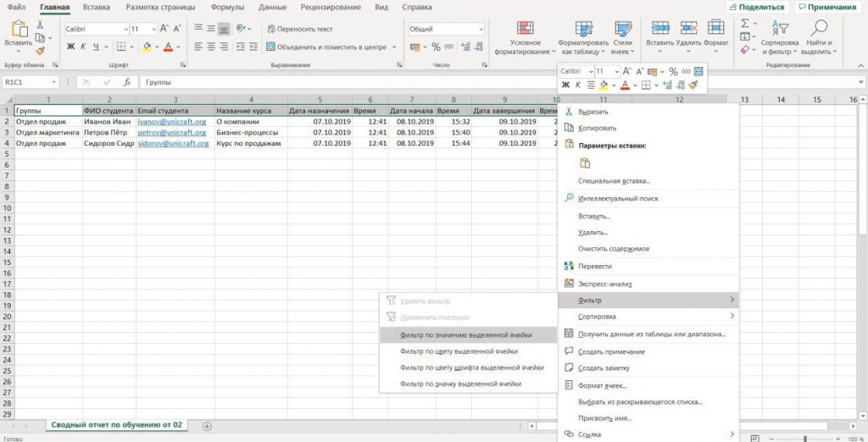Open the sidorov@unicraft.org email link
Image resolution: width=868 pixels, height=442 pixels.
tap(173, 143)
